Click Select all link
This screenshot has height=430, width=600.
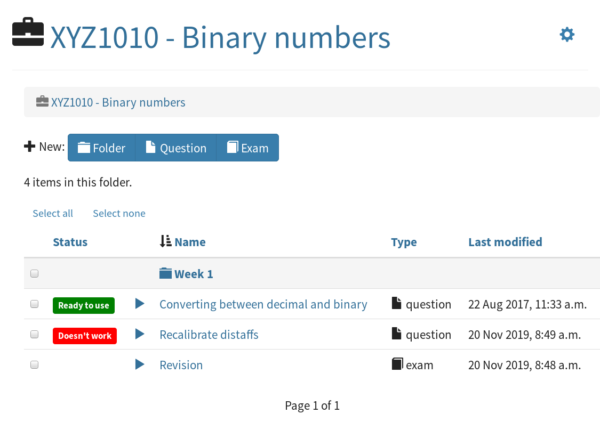53,213
